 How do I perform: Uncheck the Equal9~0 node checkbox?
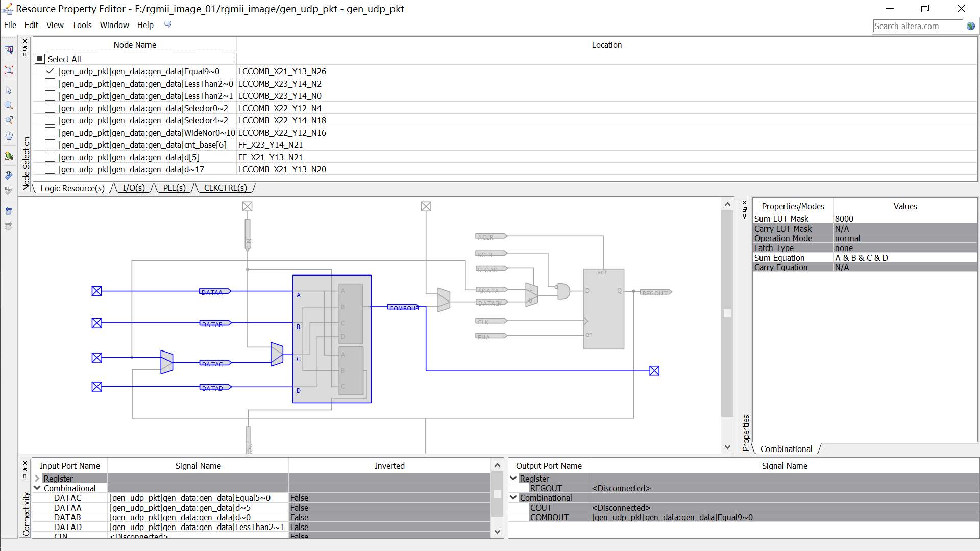[50, 71]
